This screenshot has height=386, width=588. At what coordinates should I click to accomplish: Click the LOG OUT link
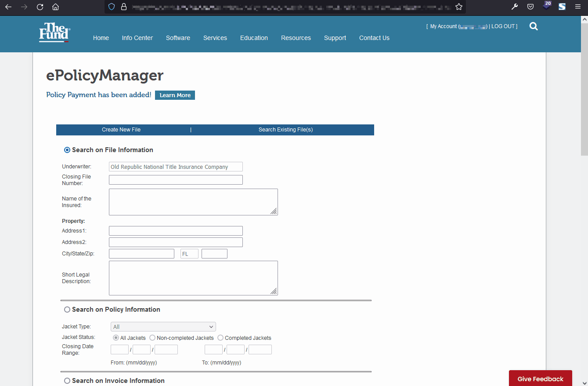tap(503, 26)
